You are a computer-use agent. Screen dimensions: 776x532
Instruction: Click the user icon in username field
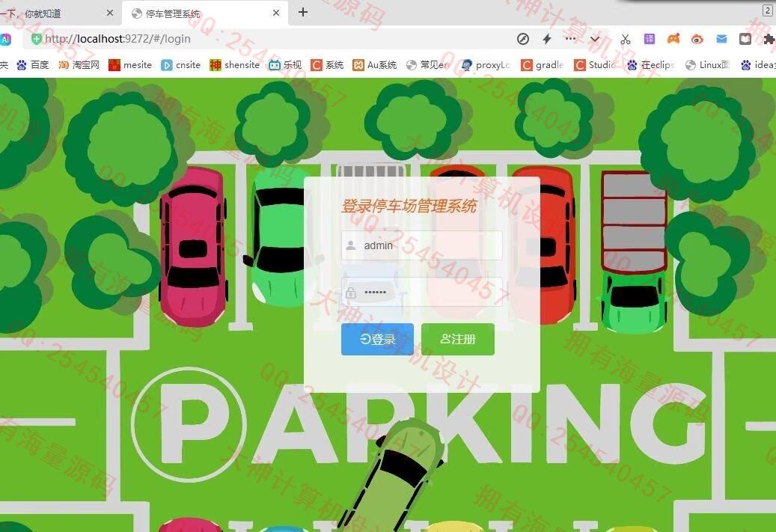point(351,245)
